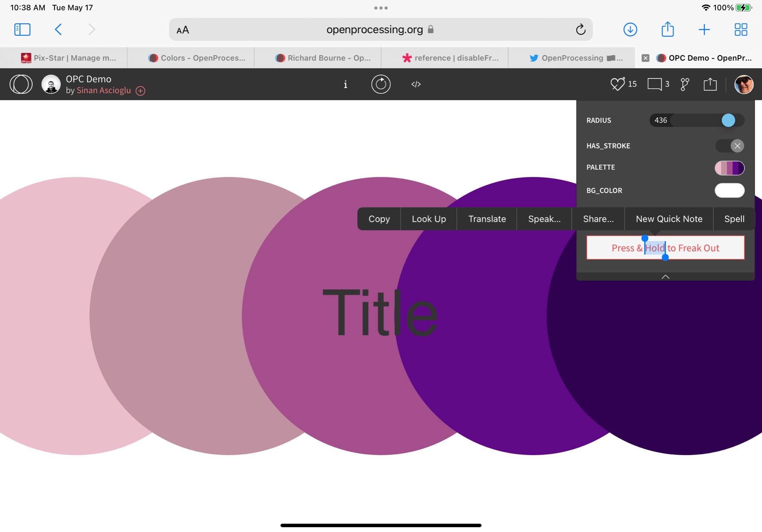Follow Sinan Ascioglu with the plus icon
This screenshot has height=532, width=762.
[140, 90]
